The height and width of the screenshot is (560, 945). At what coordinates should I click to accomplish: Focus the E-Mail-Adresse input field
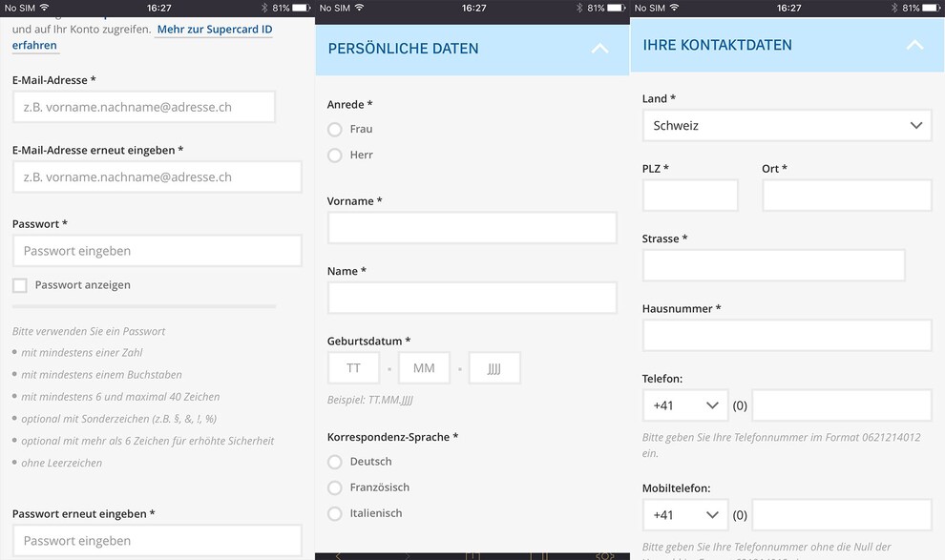(x=144, y=107)
